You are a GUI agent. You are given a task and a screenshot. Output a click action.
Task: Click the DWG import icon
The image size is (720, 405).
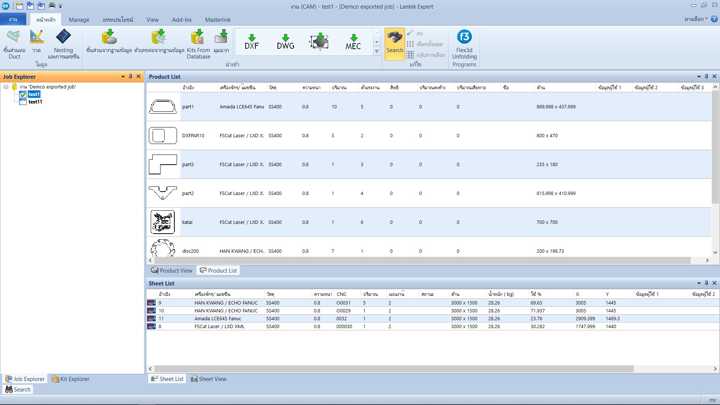coord(286,43)
